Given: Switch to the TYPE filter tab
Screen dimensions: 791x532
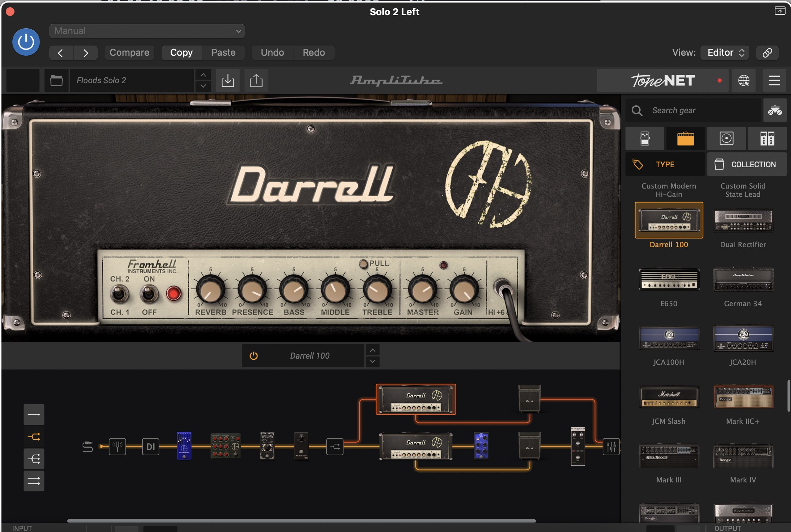Looking at the screenshot, I should tap(665, 164).
